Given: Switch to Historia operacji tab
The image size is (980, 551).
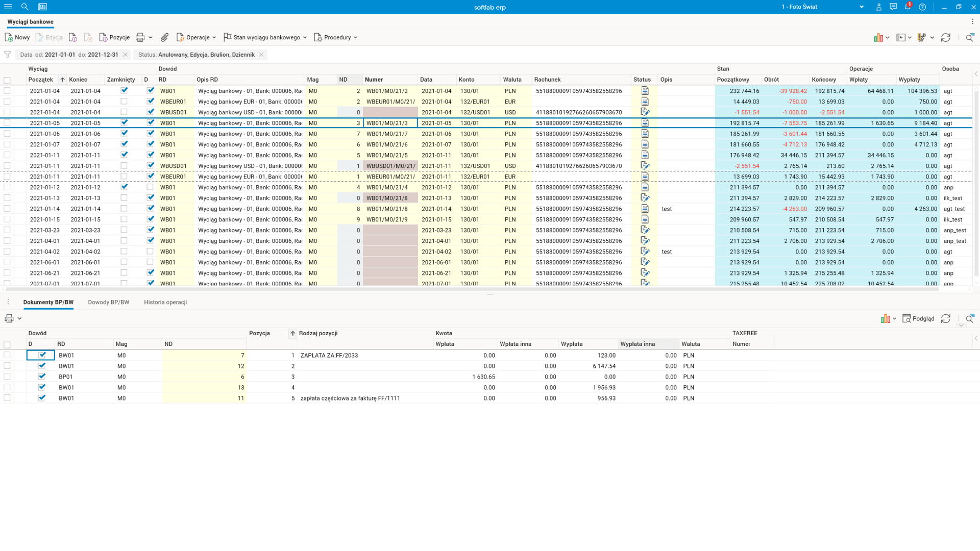Looking at the screenshot, I should [165, 302].
